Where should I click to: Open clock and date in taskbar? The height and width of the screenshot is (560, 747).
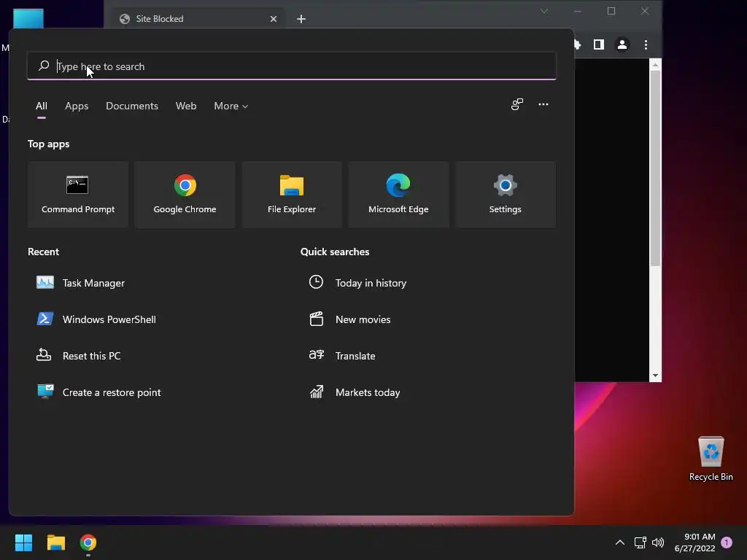point(694,542)
